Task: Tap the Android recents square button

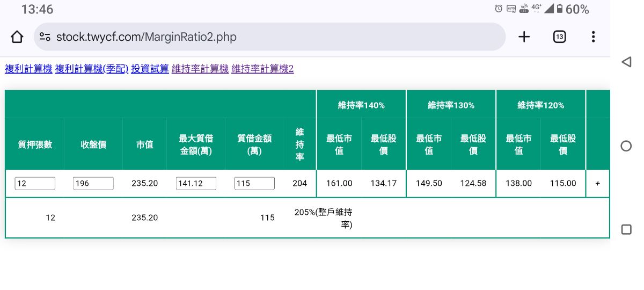Action: [x=626, y=229]
